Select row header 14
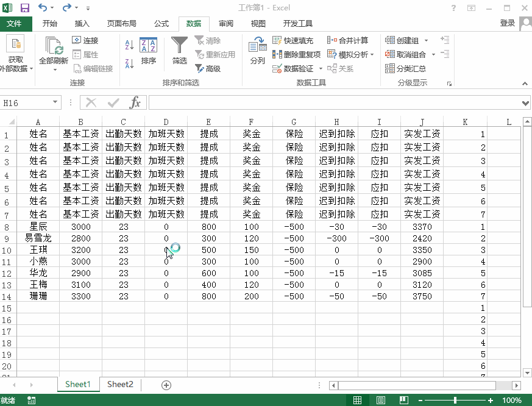The width and height of the screenshot is (532, 406). click(7, 297)
